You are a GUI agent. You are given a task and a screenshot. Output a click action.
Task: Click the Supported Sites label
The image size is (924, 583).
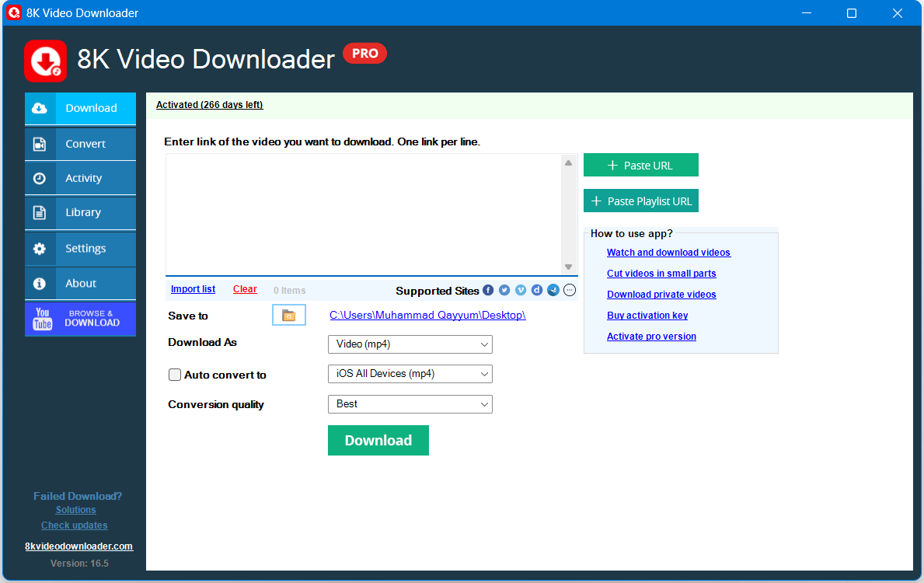pos(438,291)
